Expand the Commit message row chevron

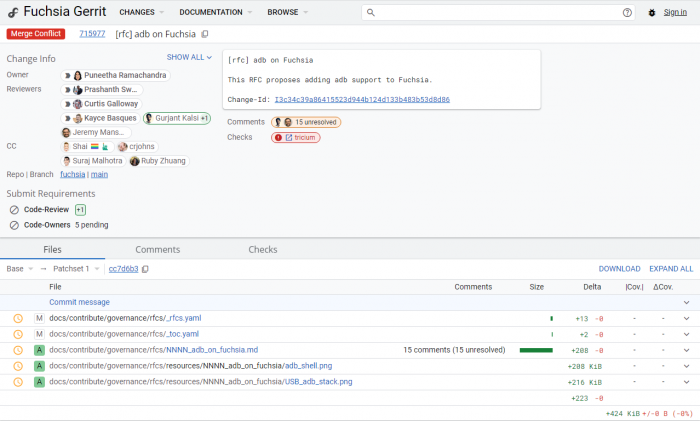(686, 302)
